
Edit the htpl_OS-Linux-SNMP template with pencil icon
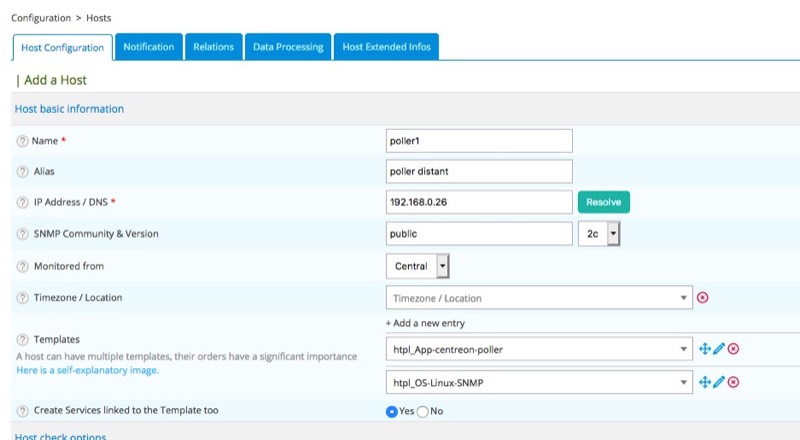(x=718, y=381)
